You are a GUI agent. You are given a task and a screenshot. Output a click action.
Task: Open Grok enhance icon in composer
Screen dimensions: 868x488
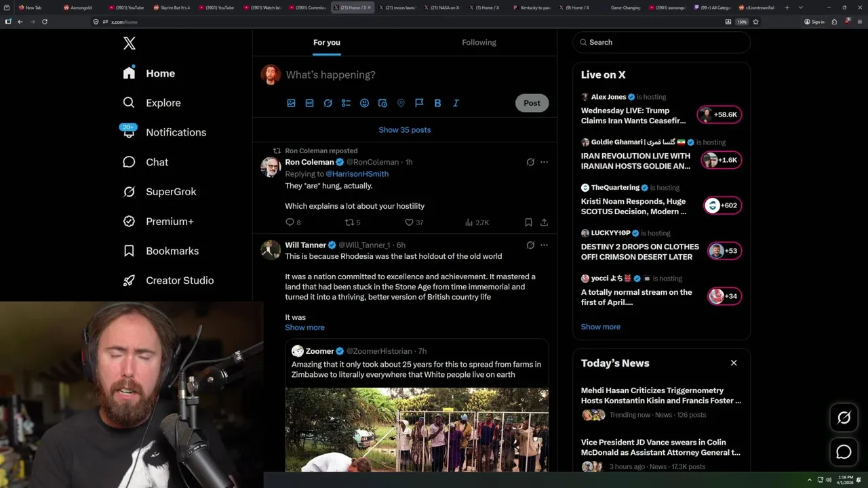328,103
